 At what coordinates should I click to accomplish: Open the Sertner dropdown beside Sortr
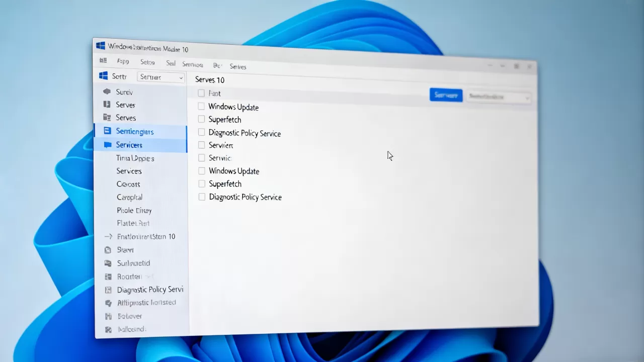click(161, 77)
